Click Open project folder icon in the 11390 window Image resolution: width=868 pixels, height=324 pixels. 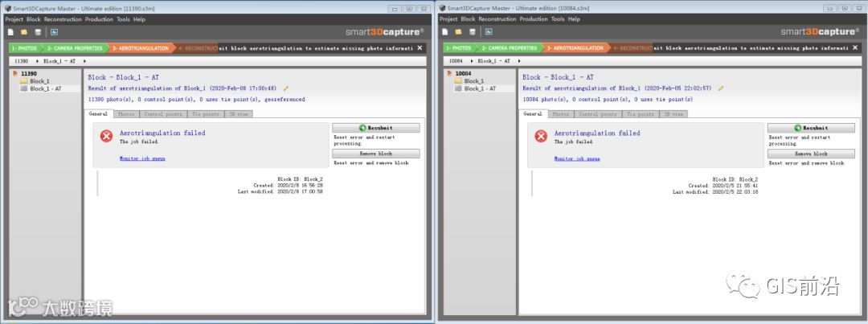pyautogui.click(x=24, y=32)
